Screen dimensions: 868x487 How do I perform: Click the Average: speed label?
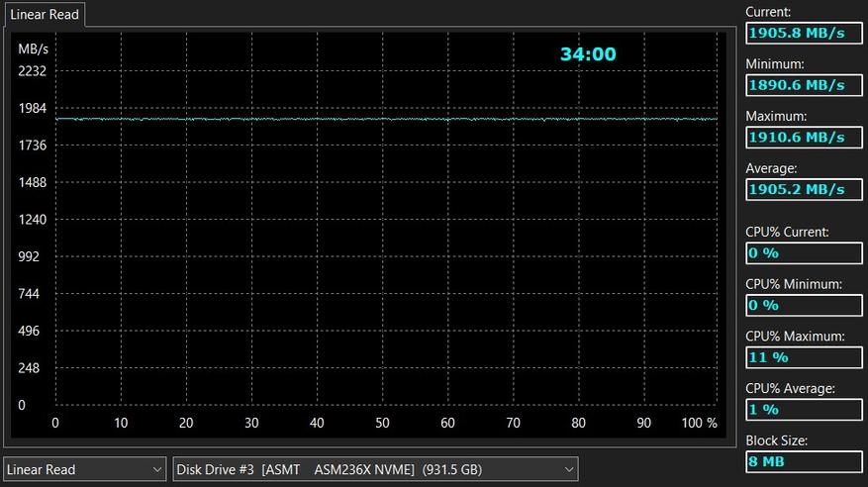pos(771,168)
